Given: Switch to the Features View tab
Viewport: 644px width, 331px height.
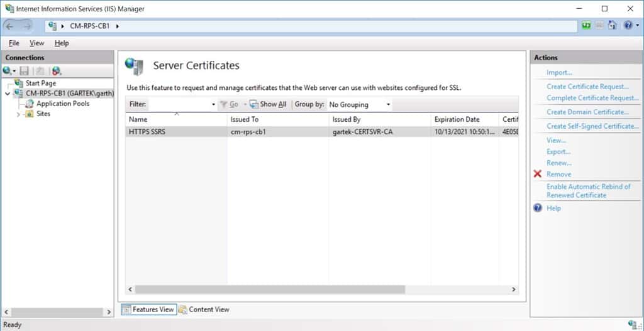Looking at the screenshot, I should point(148,310).
